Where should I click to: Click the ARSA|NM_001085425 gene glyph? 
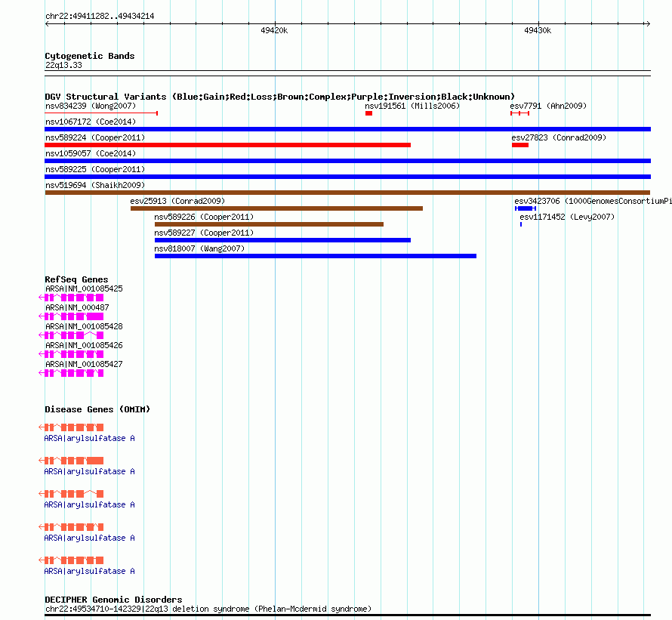[71, 298]
